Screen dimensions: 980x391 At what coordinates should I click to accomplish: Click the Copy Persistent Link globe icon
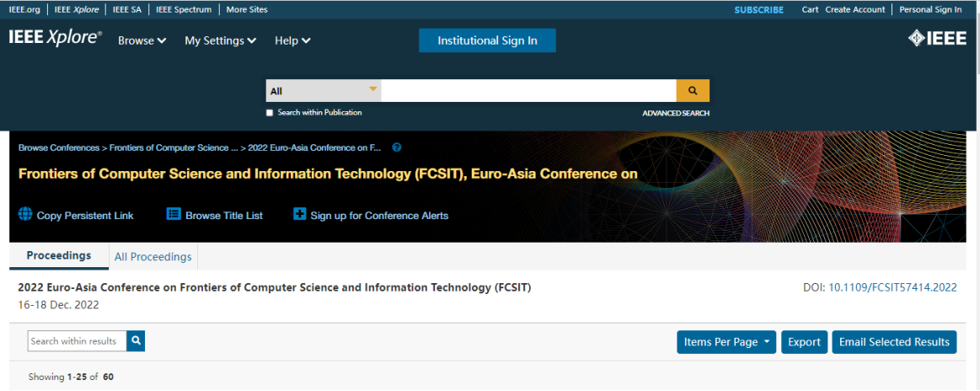pos(25,215)
